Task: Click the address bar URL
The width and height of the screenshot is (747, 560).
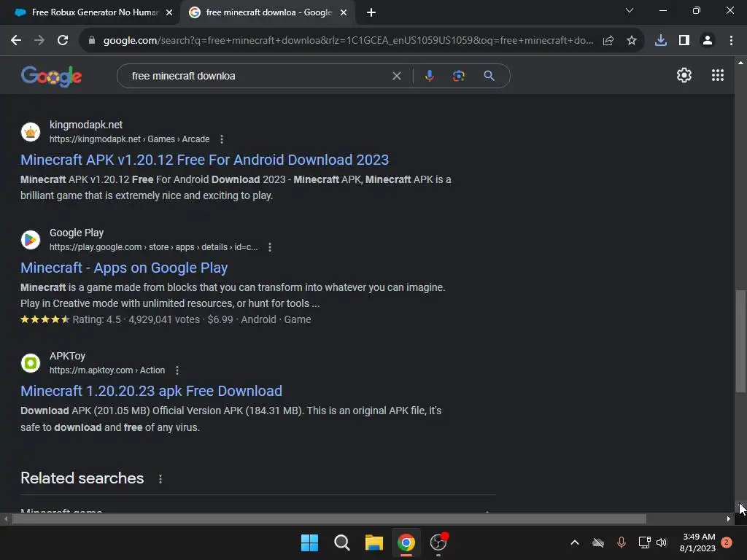Action: point(348,41)
